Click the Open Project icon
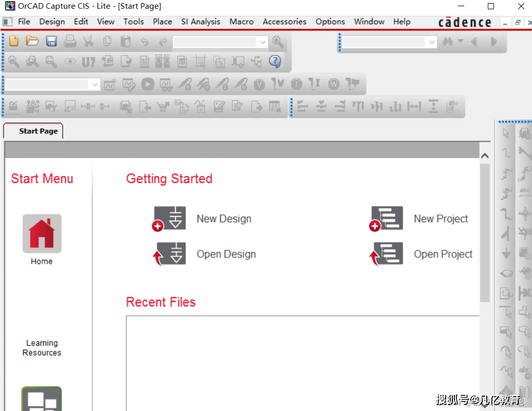The height and width of the screenshot is (411, 532). [386, 254]
